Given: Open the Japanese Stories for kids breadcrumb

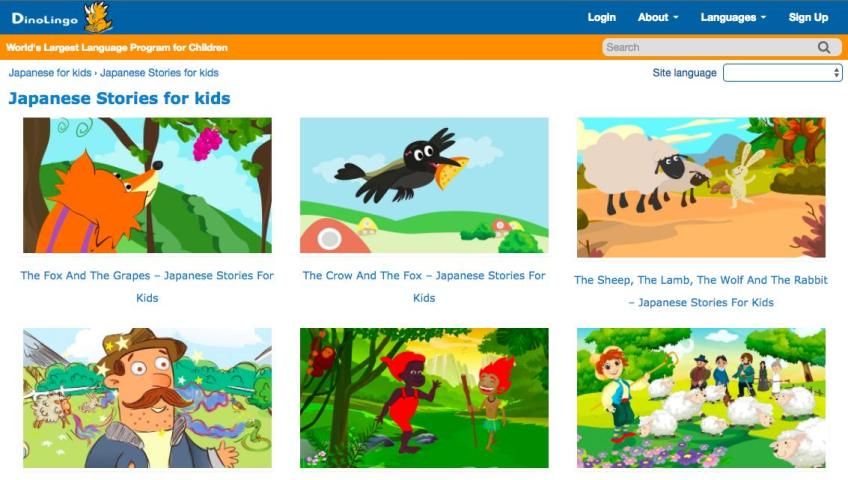Looking at the screenshot, I should (x=159, y=72).
